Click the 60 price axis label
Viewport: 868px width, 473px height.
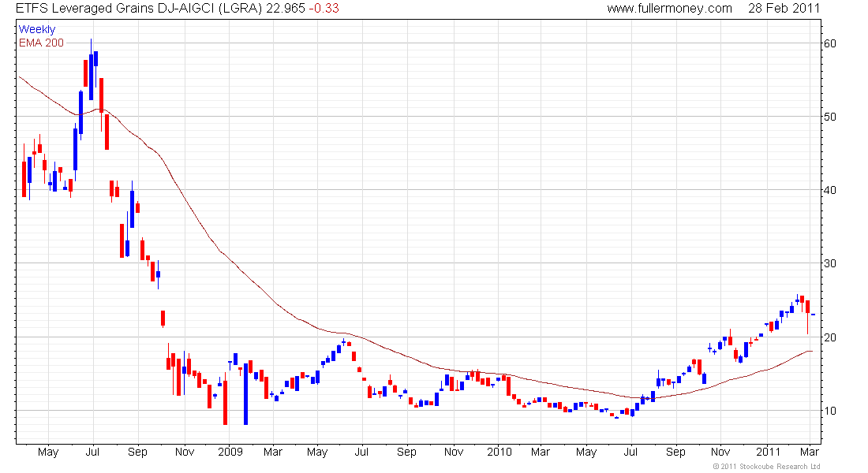click(830, 43)
